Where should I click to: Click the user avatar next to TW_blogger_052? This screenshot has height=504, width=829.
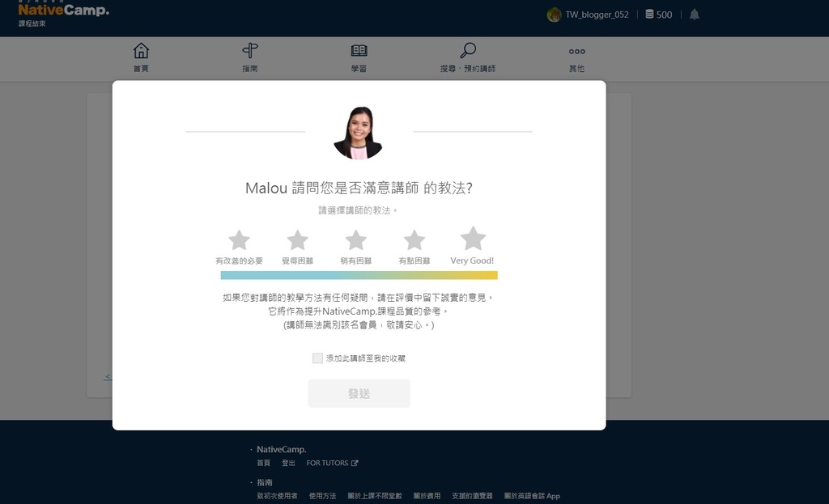coord(554,15)
